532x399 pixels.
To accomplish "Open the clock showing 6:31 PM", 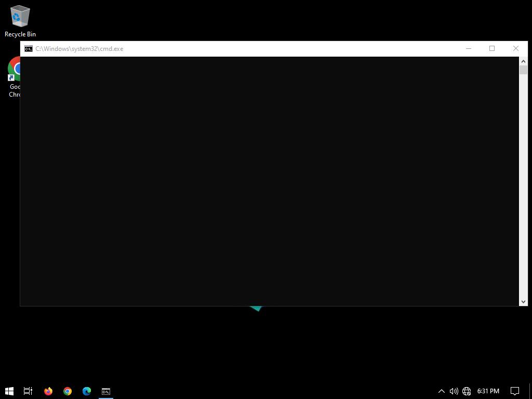I will [x=488, y=391].
